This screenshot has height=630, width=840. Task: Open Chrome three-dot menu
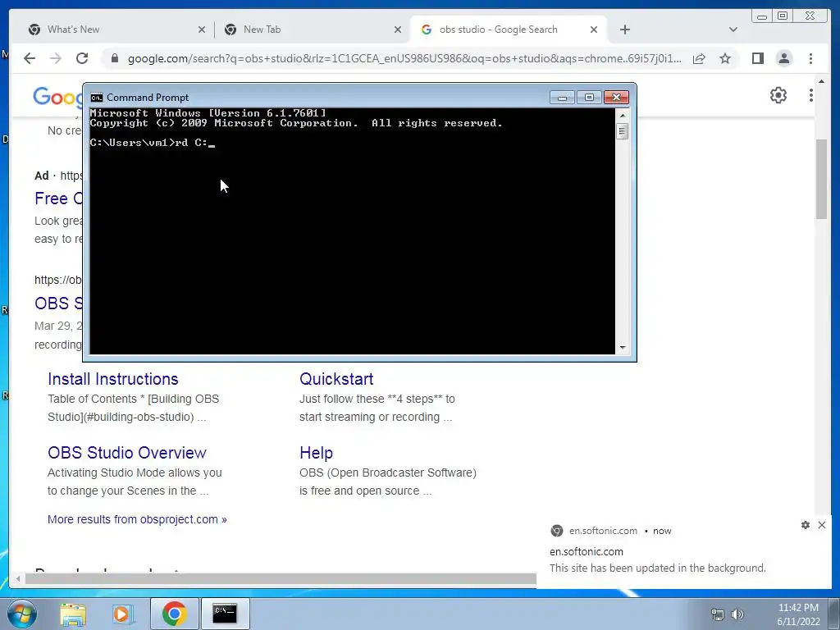pos(810,58)
